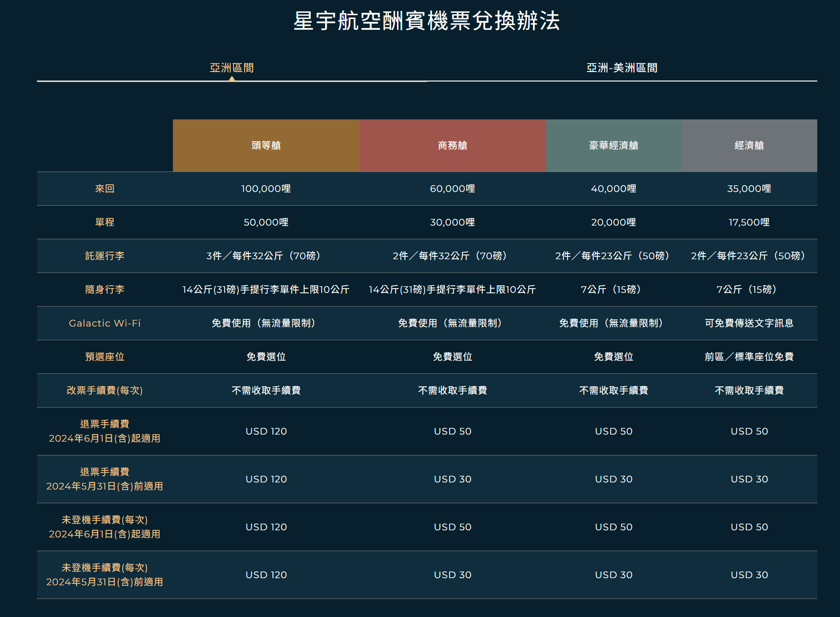Click the 來回 row label
The width and height of the screenshot is (840, 617).
pyautogui.click(x=105, y=189)
